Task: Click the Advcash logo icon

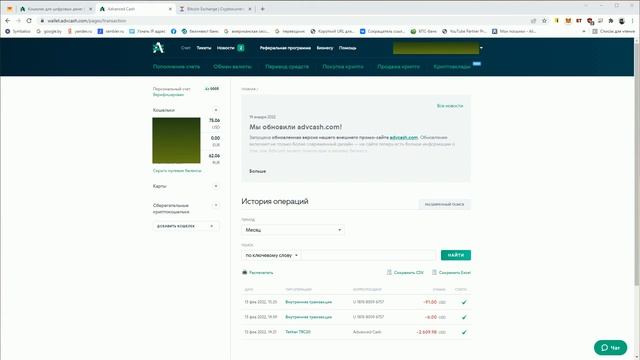Action: click(x=158, y=48)
